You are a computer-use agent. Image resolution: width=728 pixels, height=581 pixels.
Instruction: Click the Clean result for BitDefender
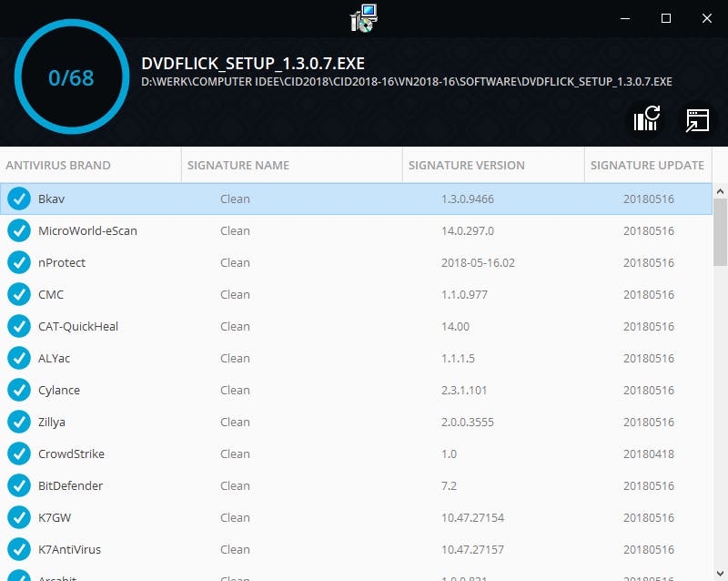pos(235,485)
